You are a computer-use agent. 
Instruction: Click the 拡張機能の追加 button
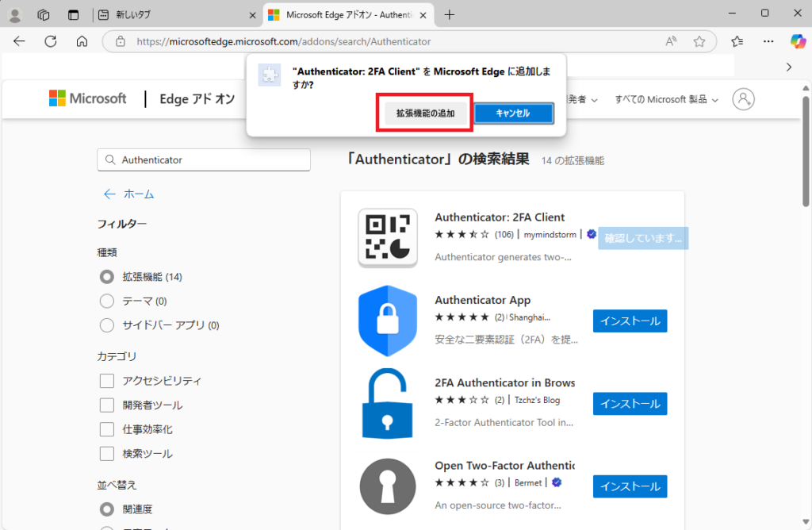coord(425,113)
